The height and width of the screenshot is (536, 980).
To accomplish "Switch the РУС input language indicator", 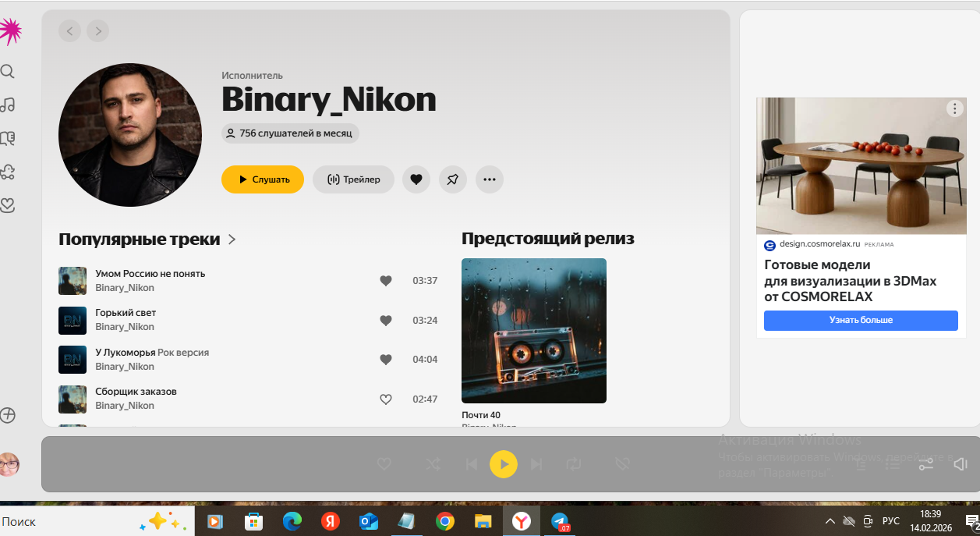I will coord(890,521).
